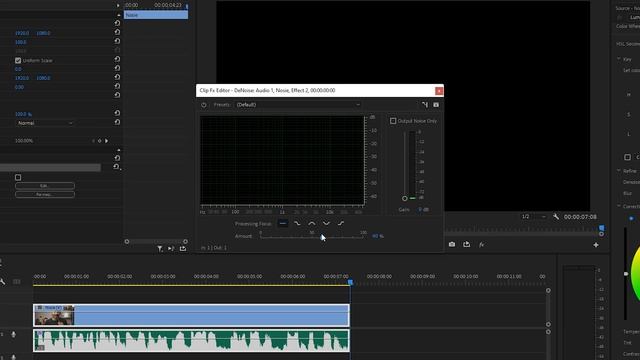Select flat all-frequencies Processing Focus icon
This screenshot has height=360, width=640.
pyautogui.click(x=282, y=223)
